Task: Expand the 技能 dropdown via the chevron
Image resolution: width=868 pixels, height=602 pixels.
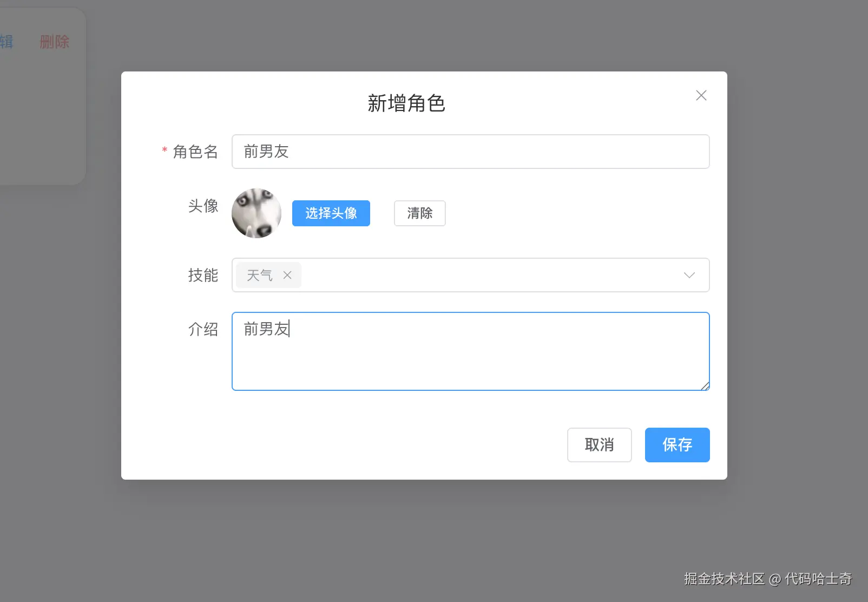Action: (x=689, y=275)
